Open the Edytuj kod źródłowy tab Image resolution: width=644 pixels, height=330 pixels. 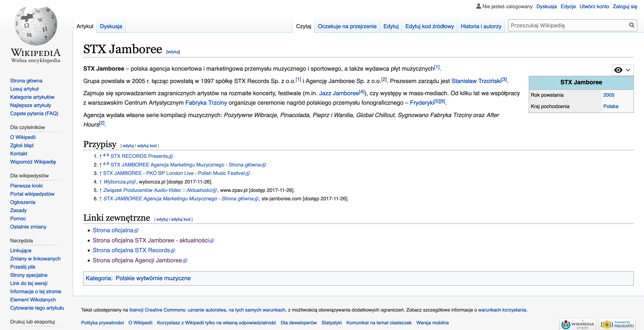click(x=429, y=26)
